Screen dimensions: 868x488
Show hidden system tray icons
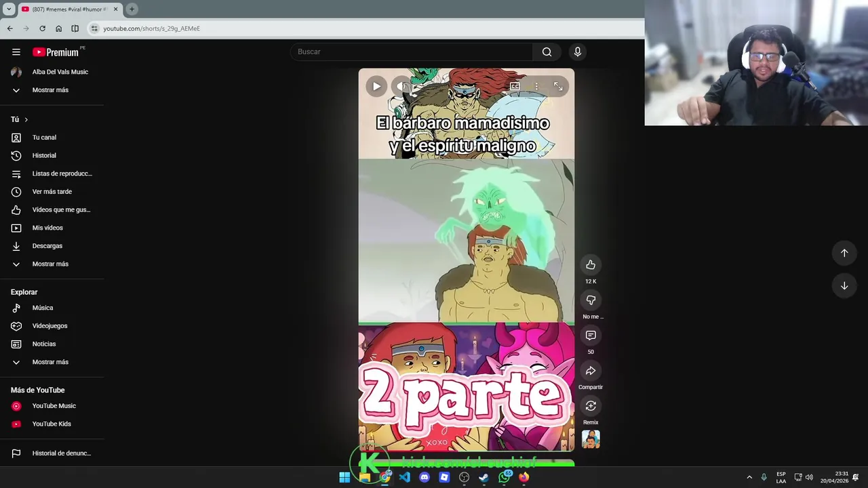point(749,477)
